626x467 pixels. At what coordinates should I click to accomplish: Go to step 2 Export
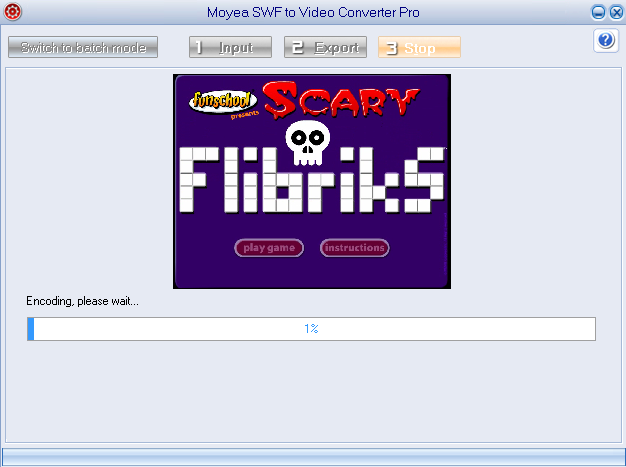click(x=325, y=47)
